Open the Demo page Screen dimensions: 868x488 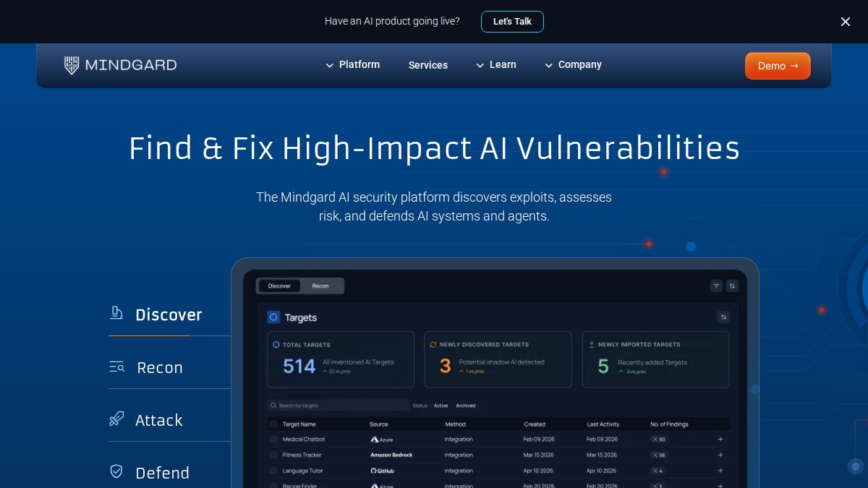[x=778, y=66]
